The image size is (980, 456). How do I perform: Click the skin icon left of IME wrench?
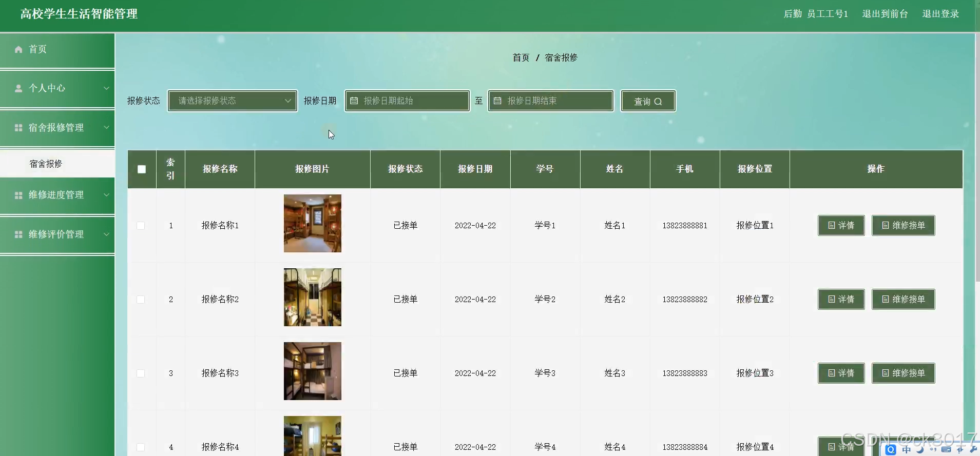(960, 450)
